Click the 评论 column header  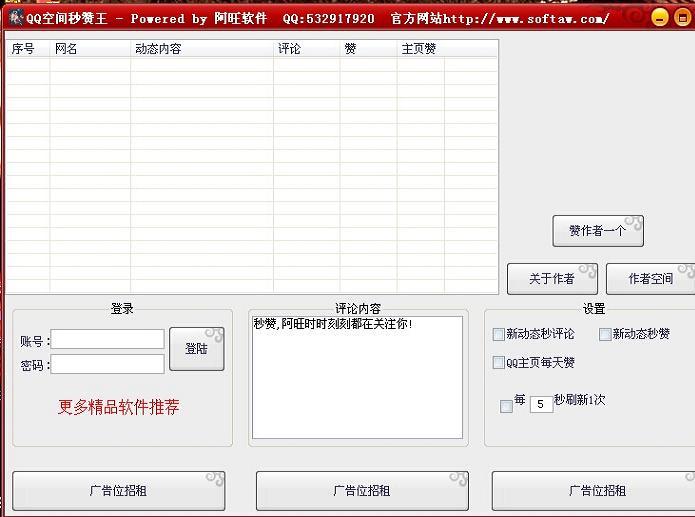click(x=307, y=48)
